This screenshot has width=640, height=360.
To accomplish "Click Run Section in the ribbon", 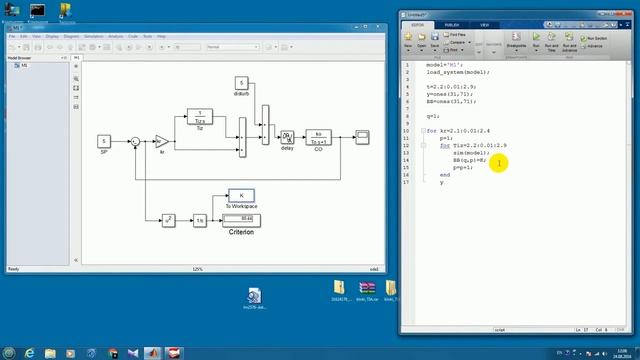I will (x=594, y=38).
